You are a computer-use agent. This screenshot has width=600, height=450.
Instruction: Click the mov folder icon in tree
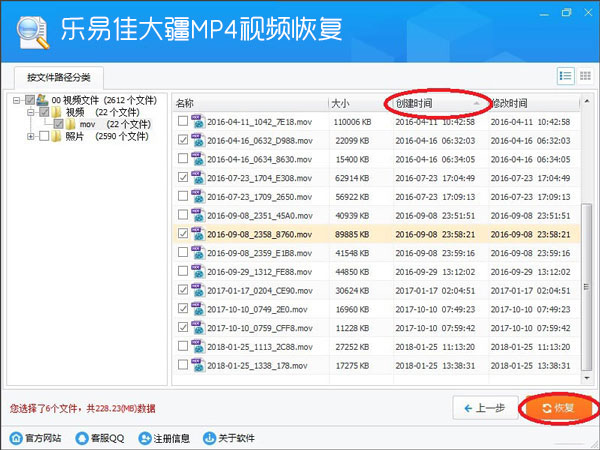(x=70, y=124)
